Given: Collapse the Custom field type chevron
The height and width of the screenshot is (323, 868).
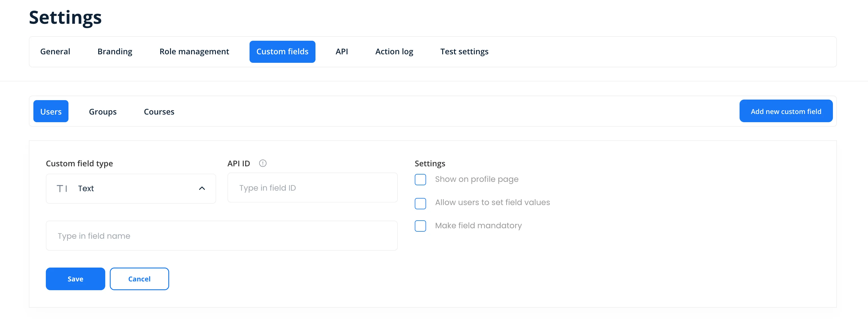Looking at the screenshot, I should (202, 189).
